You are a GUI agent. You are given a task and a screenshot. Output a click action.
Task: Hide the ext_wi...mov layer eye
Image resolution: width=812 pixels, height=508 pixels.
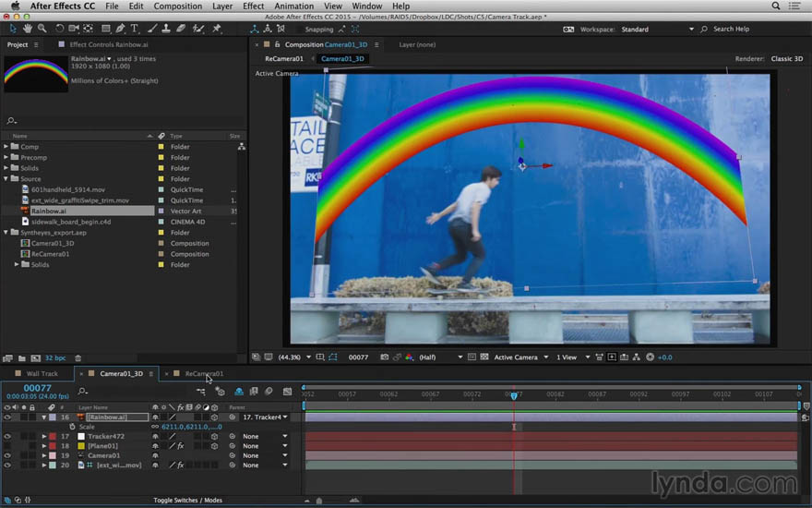(x=7, y=466)
